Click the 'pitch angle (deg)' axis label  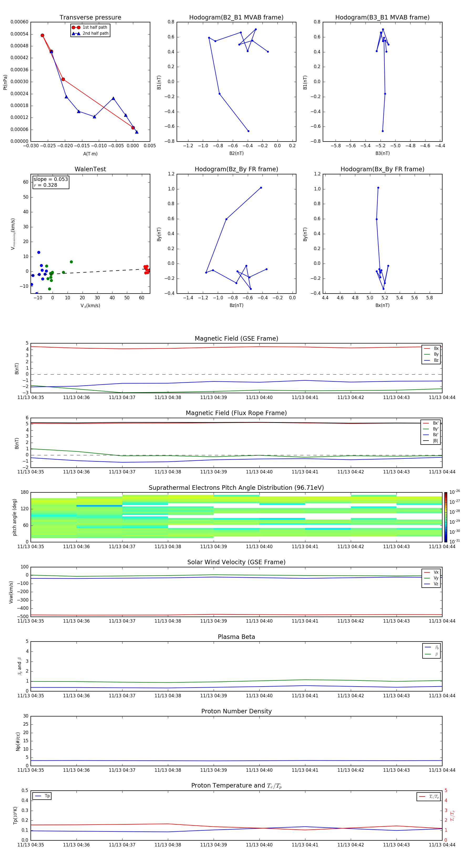click(x=14, y=517)
